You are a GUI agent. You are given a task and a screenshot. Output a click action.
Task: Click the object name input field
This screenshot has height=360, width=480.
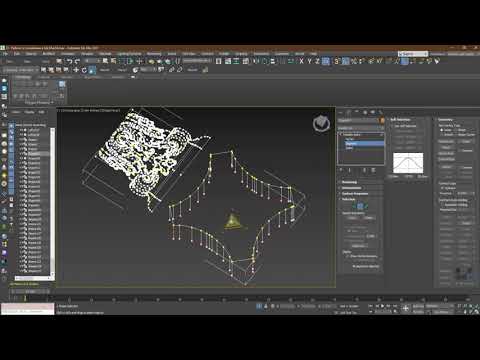tap(358, 120)
